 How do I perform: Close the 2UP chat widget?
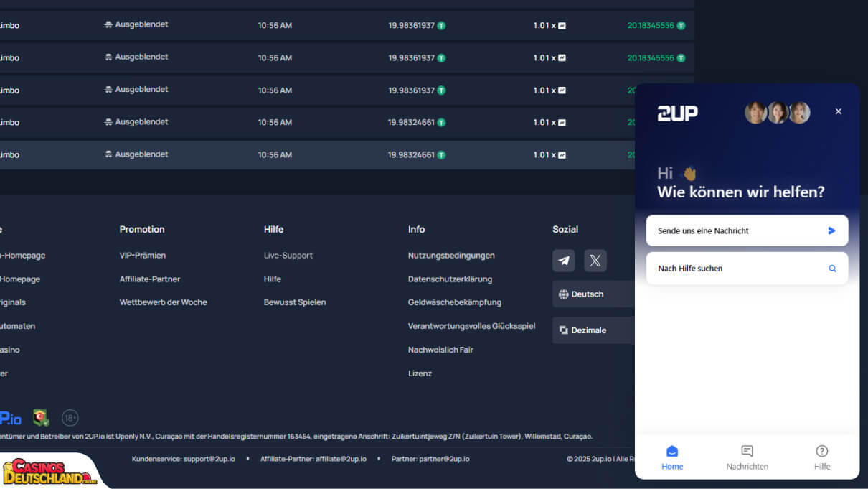[x=838, y=111]
